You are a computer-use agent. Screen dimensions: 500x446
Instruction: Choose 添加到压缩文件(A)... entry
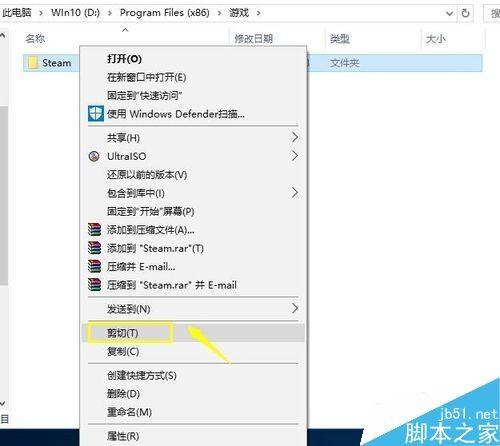point(193,230)
